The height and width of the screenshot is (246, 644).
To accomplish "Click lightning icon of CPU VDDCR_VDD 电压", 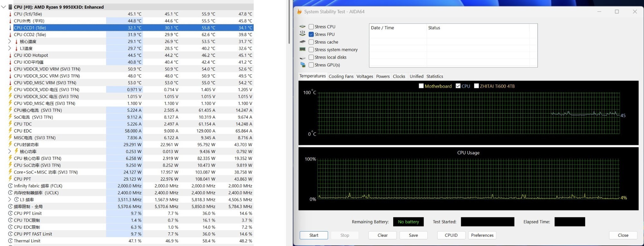I will coord(10,89).
